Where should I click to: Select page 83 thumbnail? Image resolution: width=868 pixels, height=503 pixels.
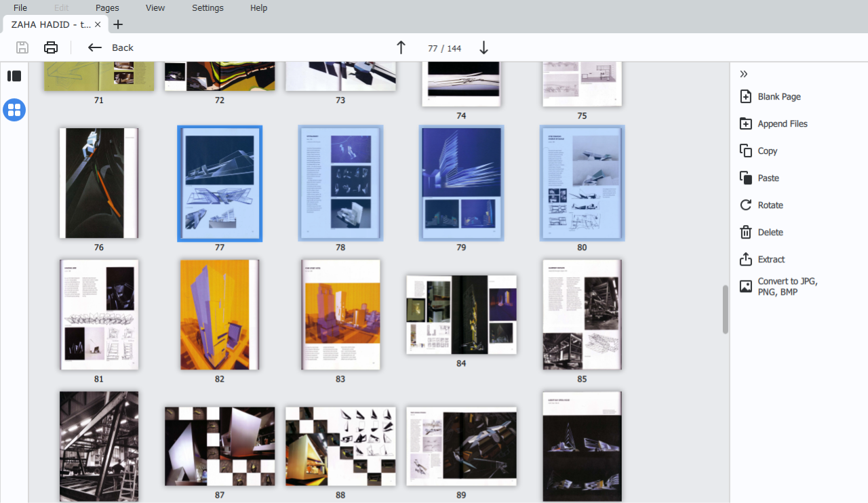click(x=340, y=315)
